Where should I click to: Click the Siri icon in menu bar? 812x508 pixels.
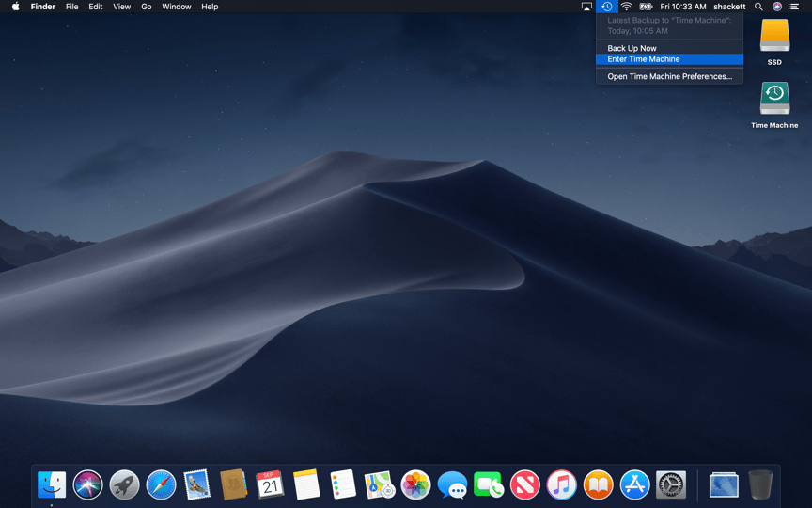[x=777, y=7]
